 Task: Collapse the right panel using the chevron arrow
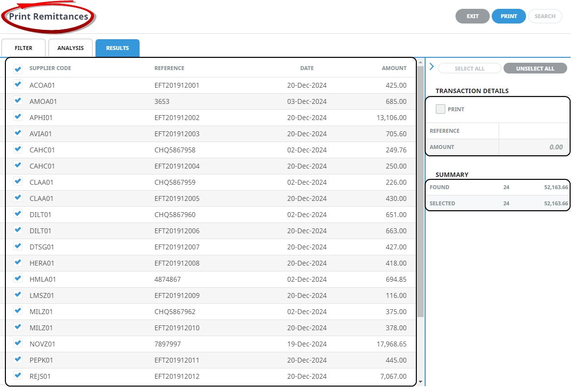(x=432, y=67)
